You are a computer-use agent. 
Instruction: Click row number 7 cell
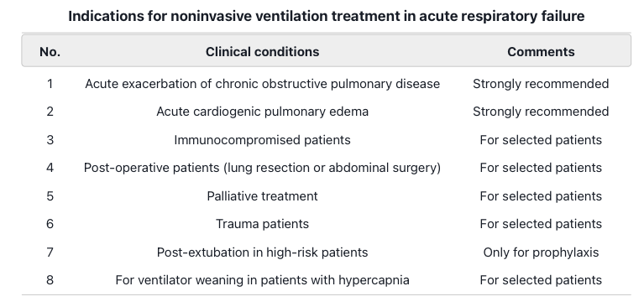coord(50,252)
